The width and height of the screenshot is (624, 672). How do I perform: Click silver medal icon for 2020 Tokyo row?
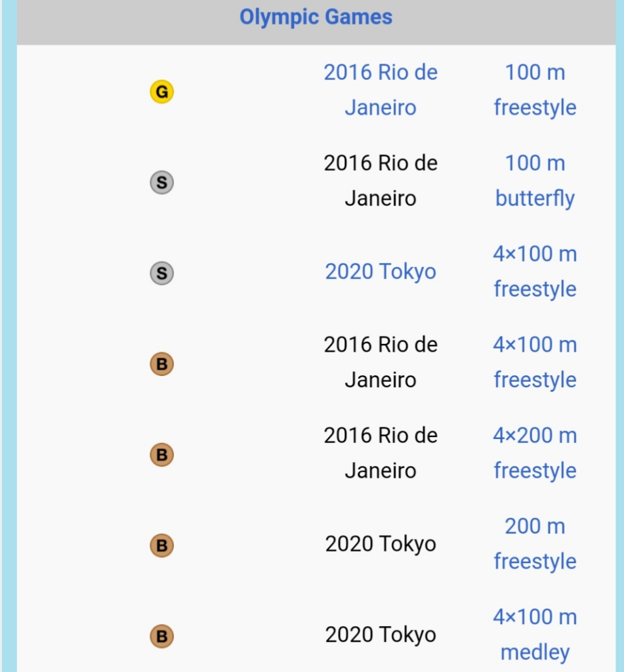[161, 274]
